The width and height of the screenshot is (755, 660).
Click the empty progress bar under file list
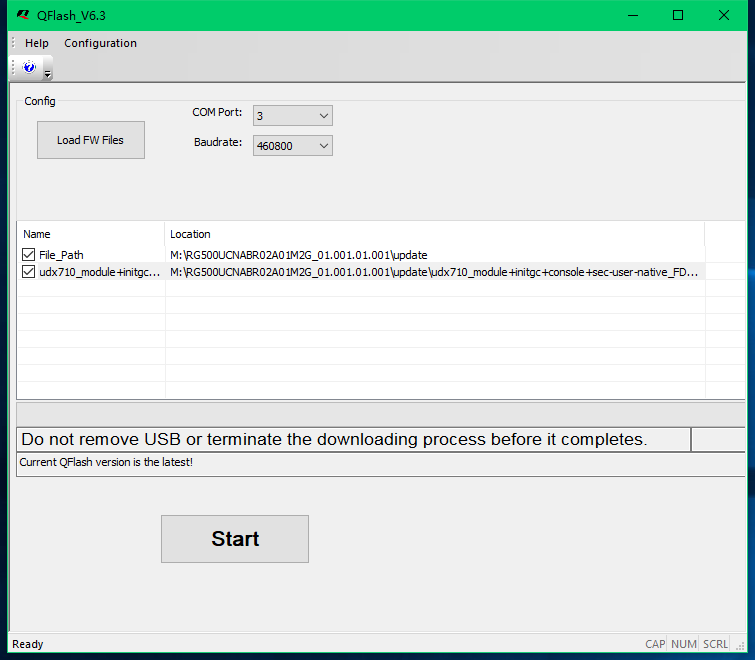380,414
